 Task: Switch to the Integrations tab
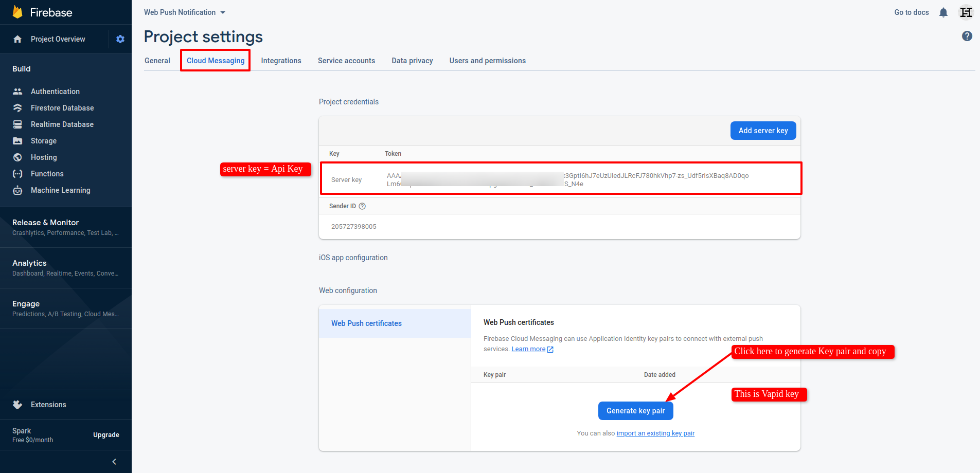(281, 61)
